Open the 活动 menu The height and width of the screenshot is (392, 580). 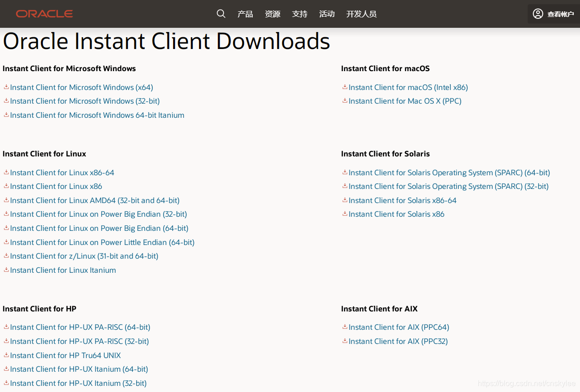coord(327,14)
